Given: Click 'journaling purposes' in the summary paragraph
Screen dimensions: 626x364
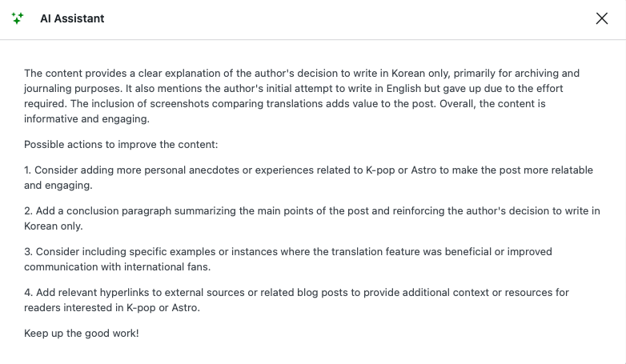Looking at the screenshot, I should pyautogui.click(x=73, y=89).
